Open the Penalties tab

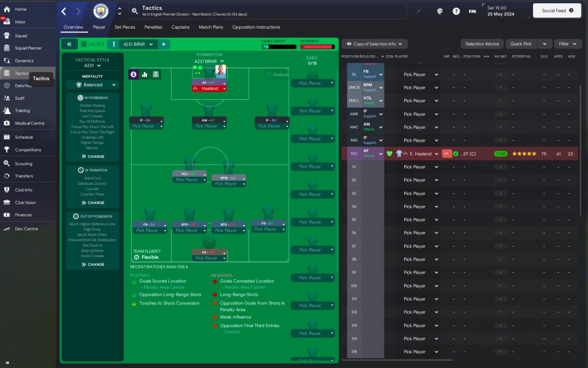(153, 27)
